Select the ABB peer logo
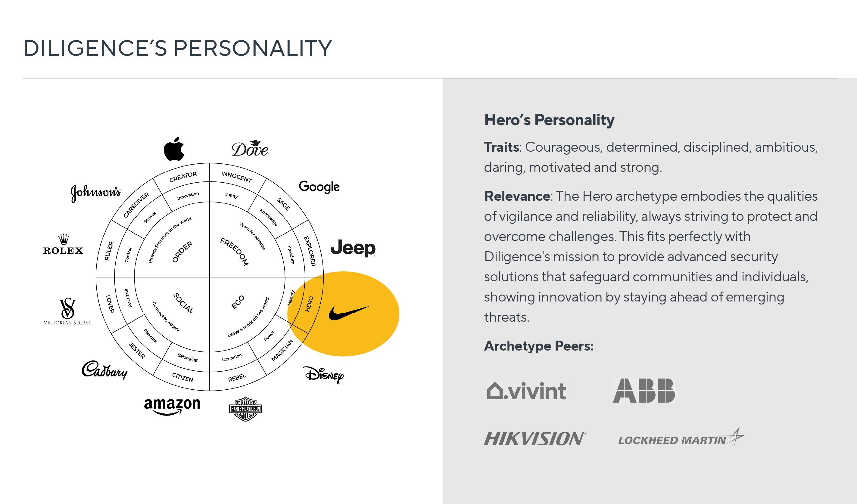 point(644,391)
